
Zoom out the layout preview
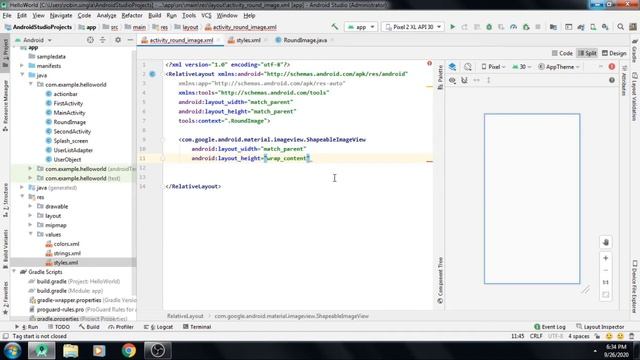(x=606, y=270)
